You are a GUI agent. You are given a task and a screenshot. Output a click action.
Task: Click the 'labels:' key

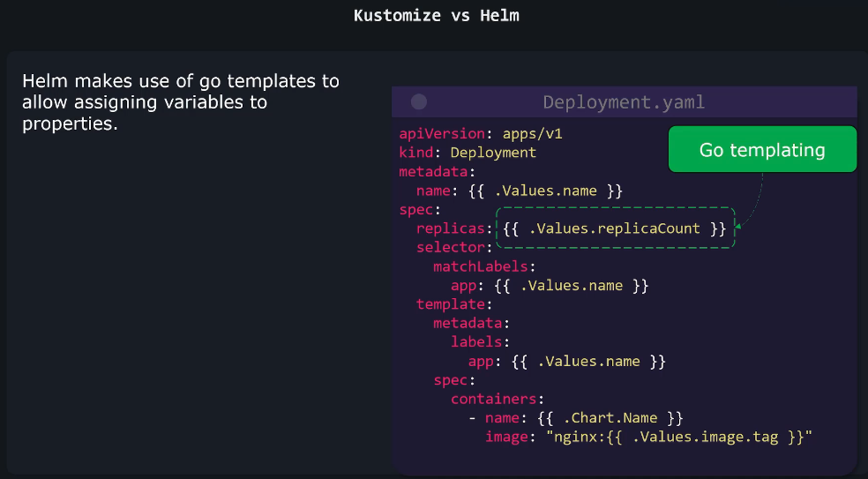pos(480,342)
